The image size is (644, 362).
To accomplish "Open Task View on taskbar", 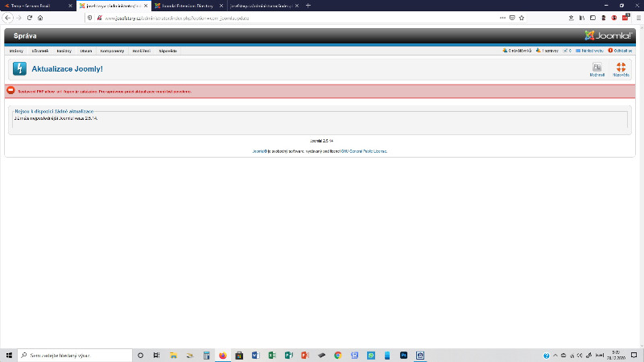I will tap(156, 355).
